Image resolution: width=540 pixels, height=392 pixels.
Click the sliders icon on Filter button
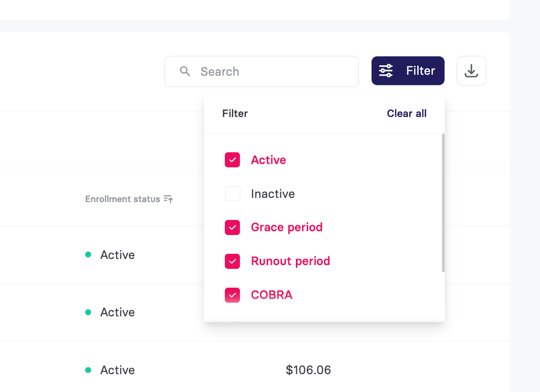(386, 71)
